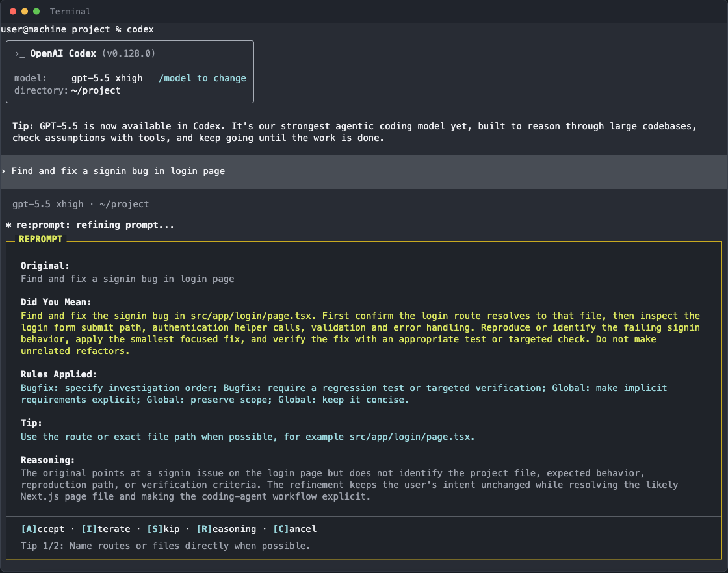This screenshot has height=573, width=728.
Task: Click the REPROMPT panel title
Action: pyautogui.click(x=40, y=240)
